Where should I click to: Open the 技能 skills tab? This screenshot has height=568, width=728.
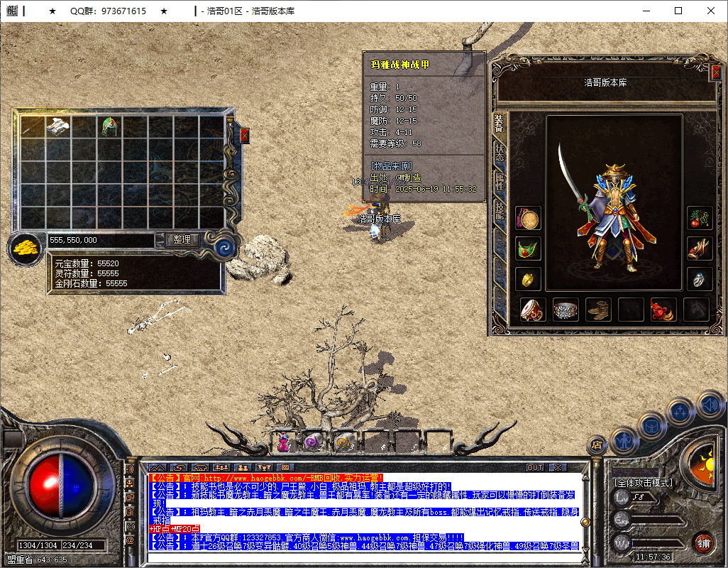tap(500, 211)
